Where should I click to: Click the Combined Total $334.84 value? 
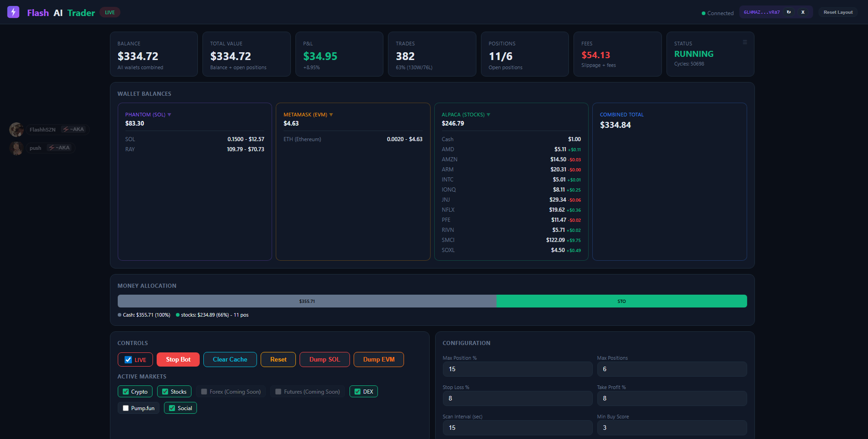pos(615,125)
